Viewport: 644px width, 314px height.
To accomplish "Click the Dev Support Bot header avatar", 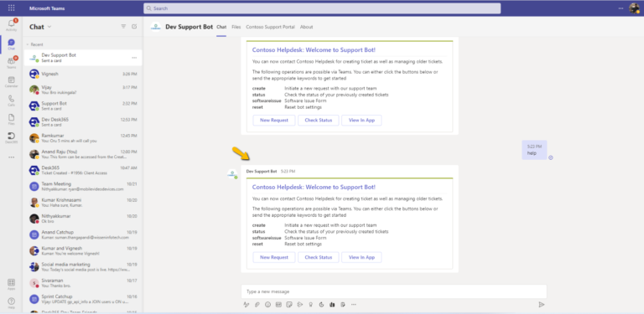I will pos(156,27).
